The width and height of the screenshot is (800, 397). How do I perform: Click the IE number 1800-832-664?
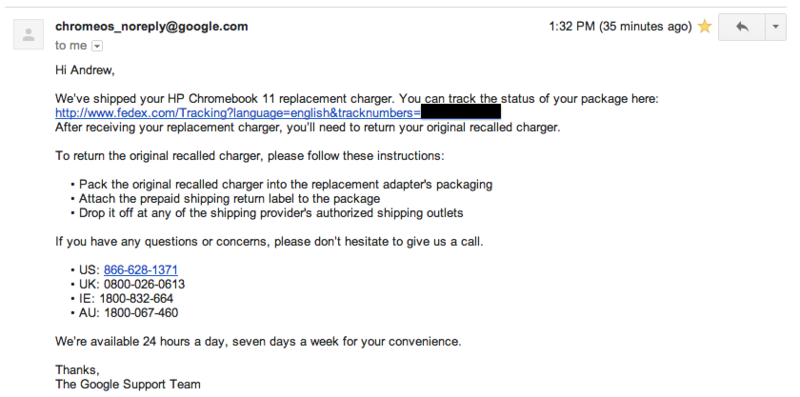[136, 299]
